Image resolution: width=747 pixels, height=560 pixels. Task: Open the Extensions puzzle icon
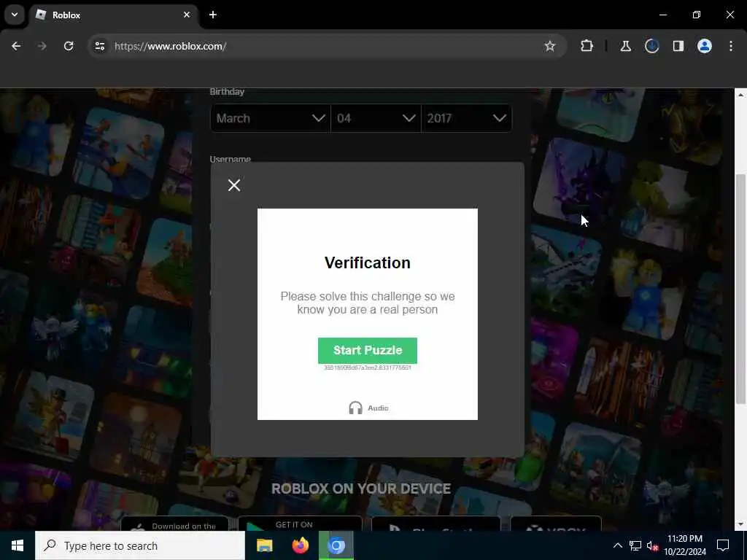pyautogui.click(x=587, y=46)
